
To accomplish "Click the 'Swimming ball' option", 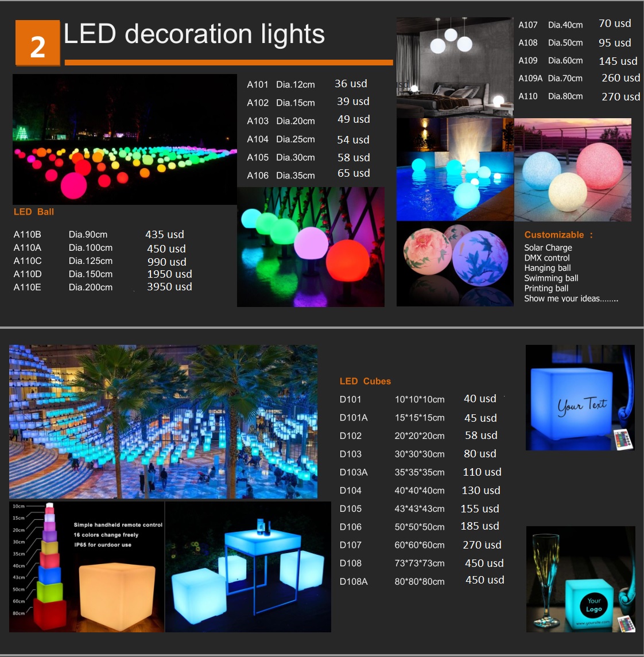I will 551,278.
